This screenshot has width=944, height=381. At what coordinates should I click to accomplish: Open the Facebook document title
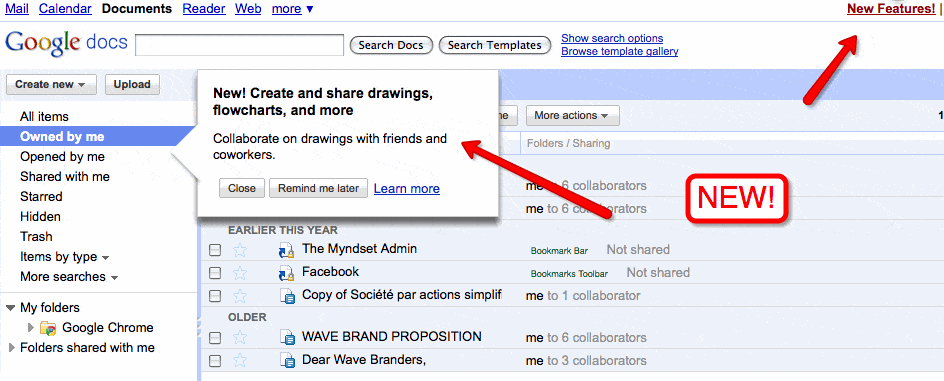coord(330,271)
